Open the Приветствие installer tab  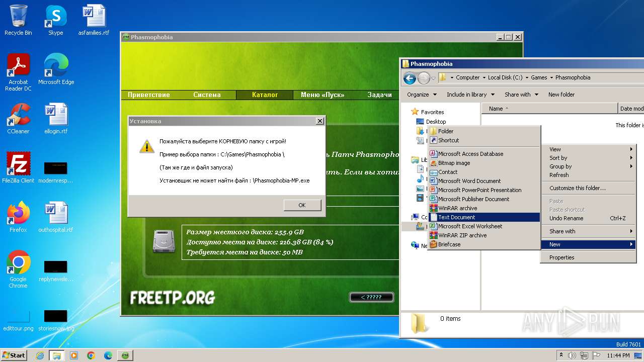pyautogui.click(x=148, y=95)
